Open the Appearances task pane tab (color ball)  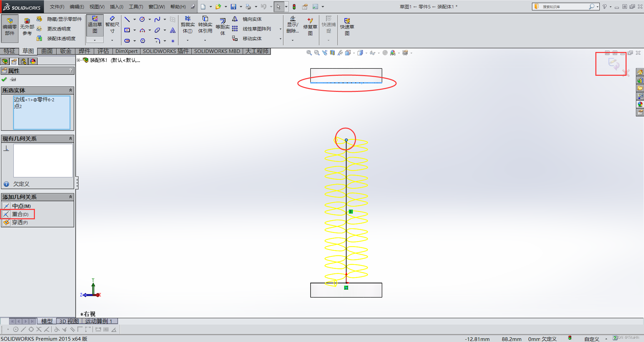(x=640, y=104)
